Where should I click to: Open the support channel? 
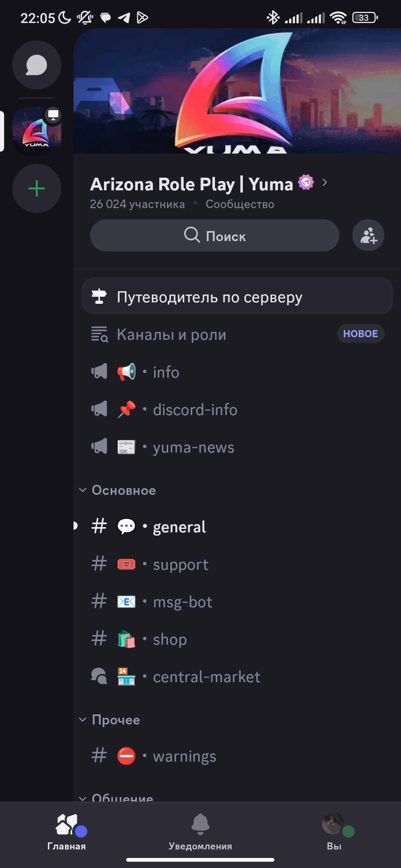(x=180, y=565)
